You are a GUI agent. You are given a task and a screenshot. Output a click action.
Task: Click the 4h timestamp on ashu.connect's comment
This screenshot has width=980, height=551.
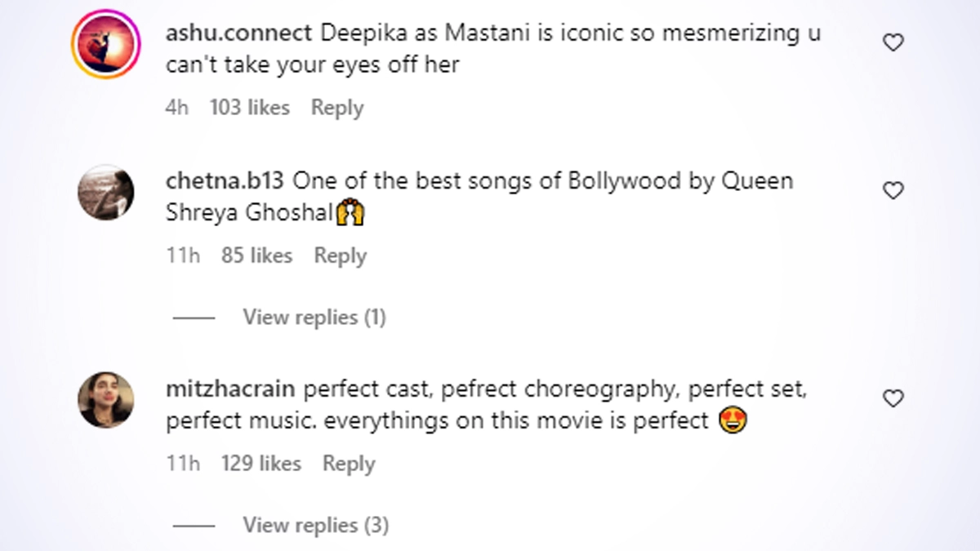coord(176,108)
